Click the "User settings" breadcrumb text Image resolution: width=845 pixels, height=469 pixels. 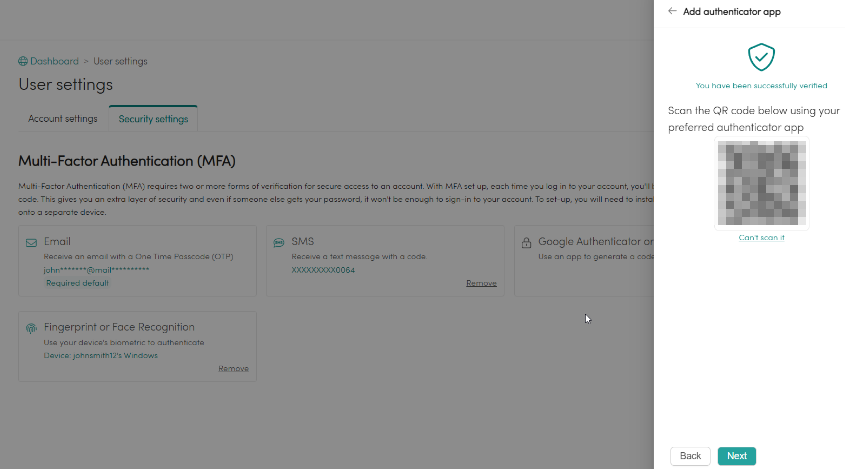[x=120, y=61]
